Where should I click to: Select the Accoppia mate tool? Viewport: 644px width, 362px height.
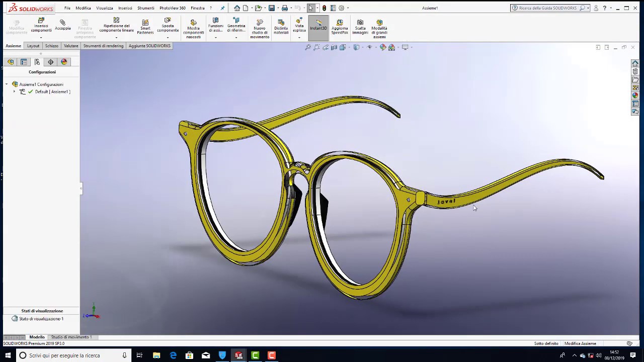pos(62,25)
